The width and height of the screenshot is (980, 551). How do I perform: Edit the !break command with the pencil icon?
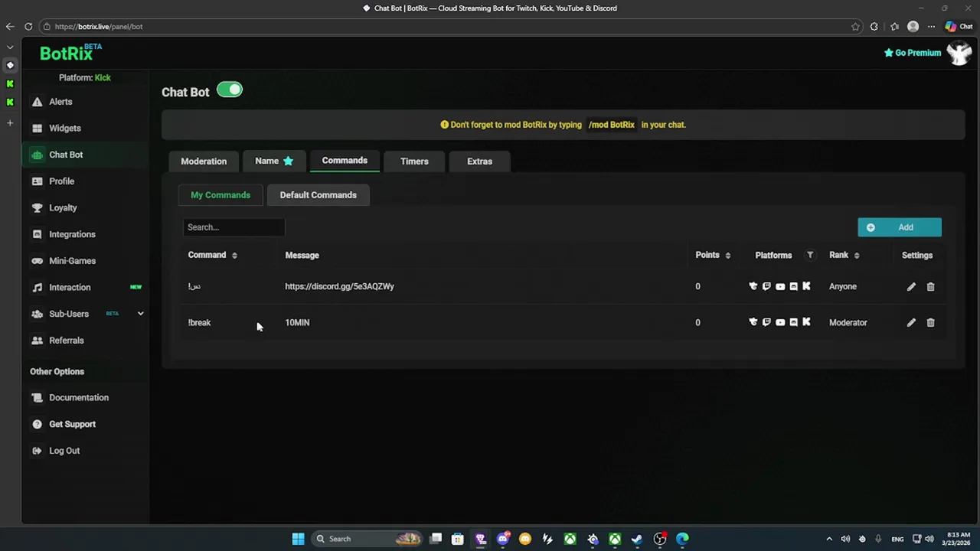(x=911, y=322)
